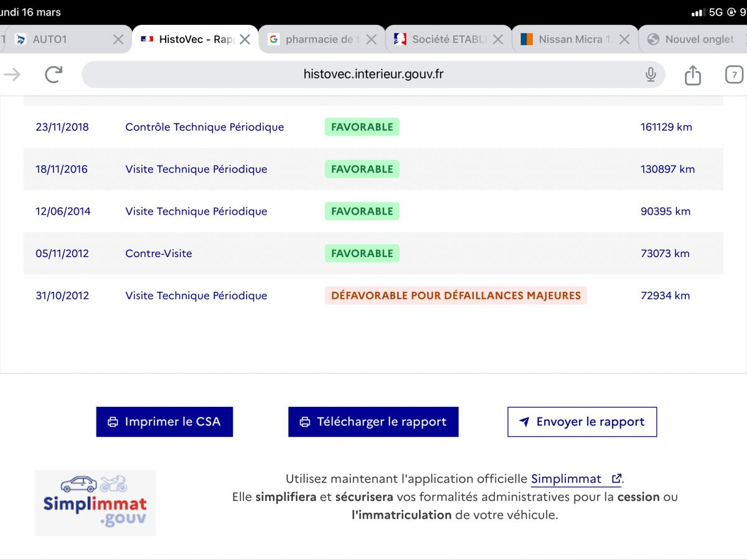
Task: Click Télécharger le rapport button
Action: pos(374,422)
